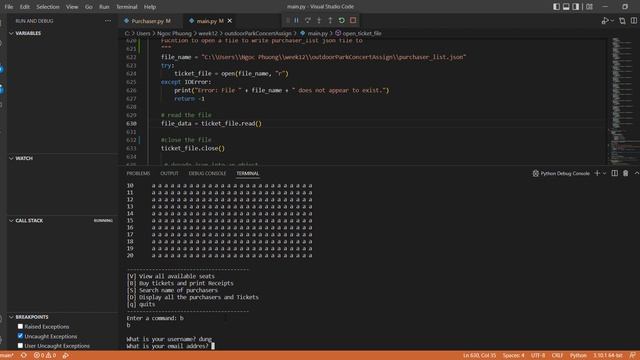Screen dimensions: 640x360
Task: Select Python interpreter 3.10.1 64-bit
Action: [x=608, y=356]
